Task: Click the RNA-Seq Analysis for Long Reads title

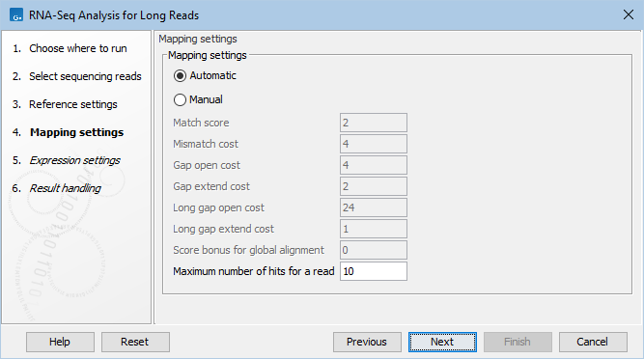Action: point(114,15)
